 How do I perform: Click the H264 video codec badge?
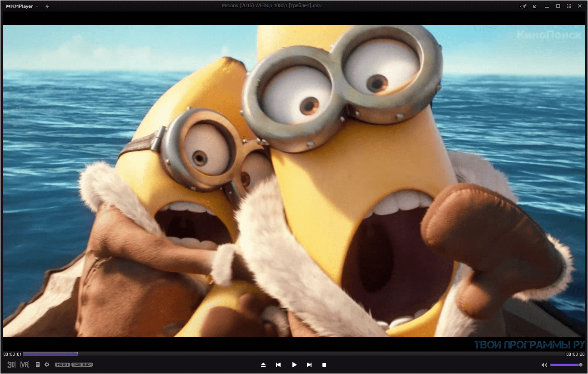point(62,364)
